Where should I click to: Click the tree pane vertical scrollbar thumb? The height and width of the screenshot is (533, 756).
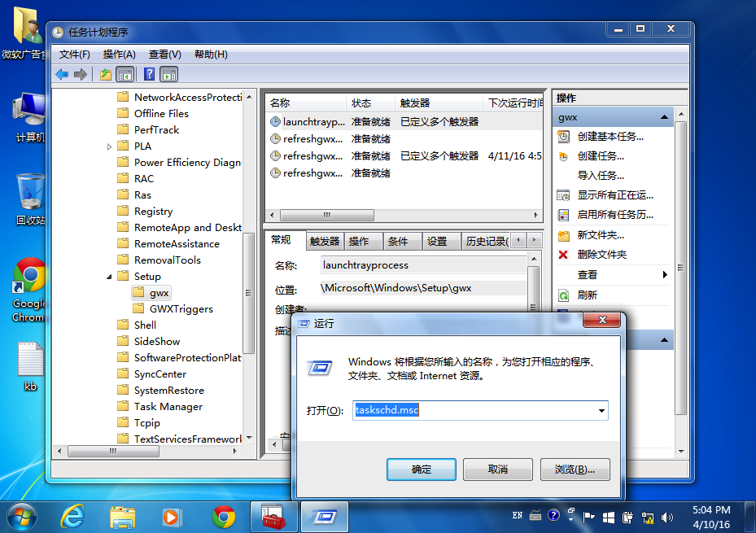coord(248,293)
